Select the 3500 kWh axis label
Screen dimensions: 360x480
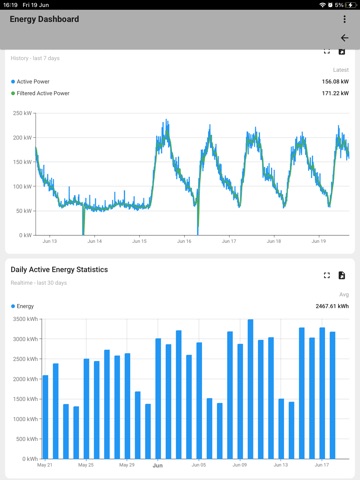[x=25, y=319]
